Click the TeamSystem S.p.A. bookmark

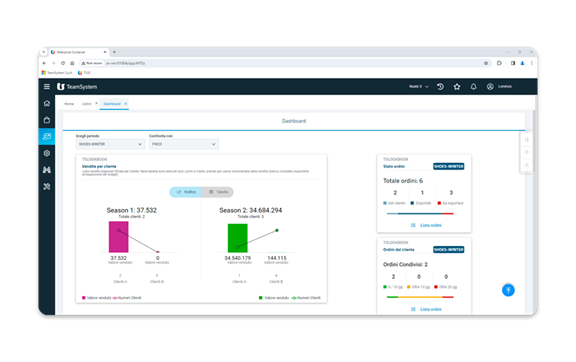click(x=57, y=73)
